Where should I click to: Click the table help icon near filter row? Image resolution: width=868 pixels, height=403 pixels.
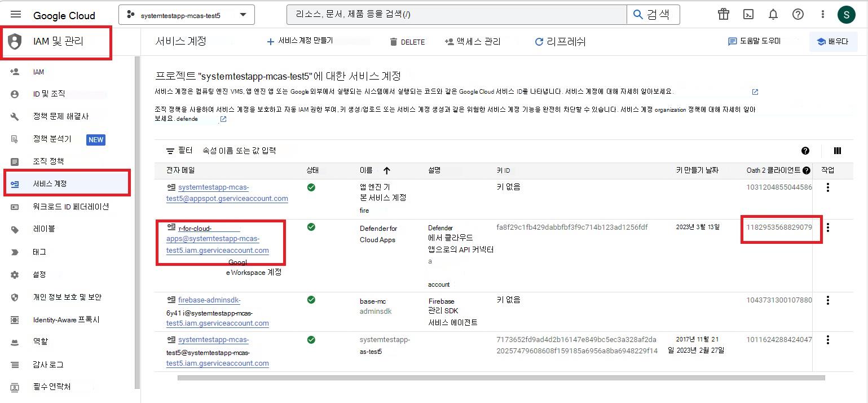805,151
